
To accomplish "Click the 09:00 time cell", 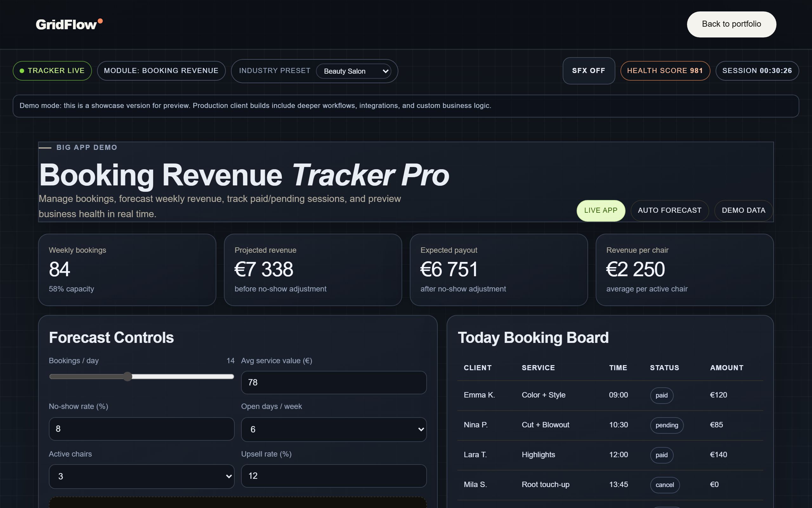I will point(619,395).
